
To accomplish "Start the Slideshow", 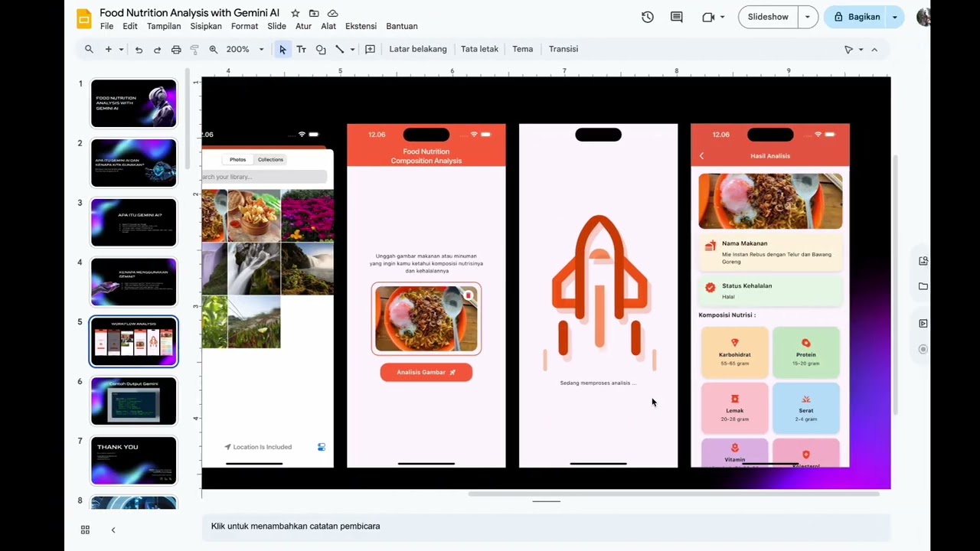I will 768,17.
